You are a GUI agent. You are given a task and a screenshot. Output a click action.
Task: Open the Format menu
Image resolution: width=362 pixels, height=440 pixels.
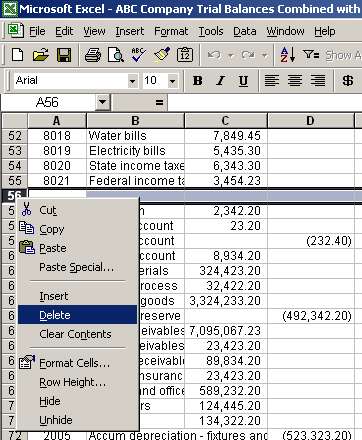pyautogui.click(x=171, y=31)
